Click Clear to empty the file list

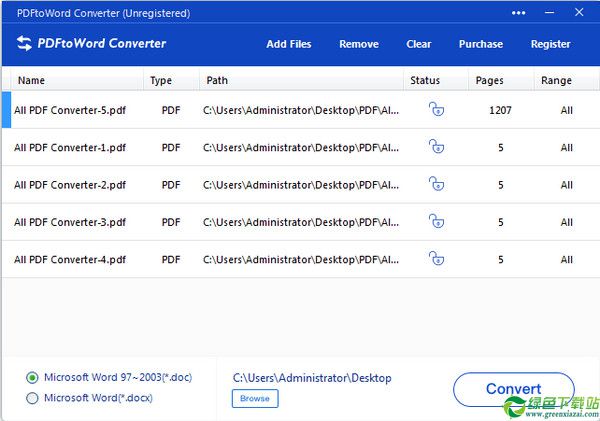tap(419, 44)
